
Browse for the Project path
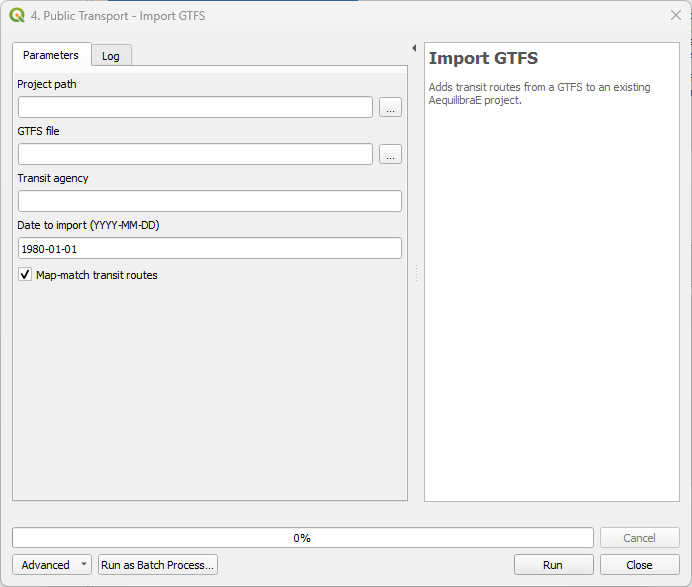(391, 107)
